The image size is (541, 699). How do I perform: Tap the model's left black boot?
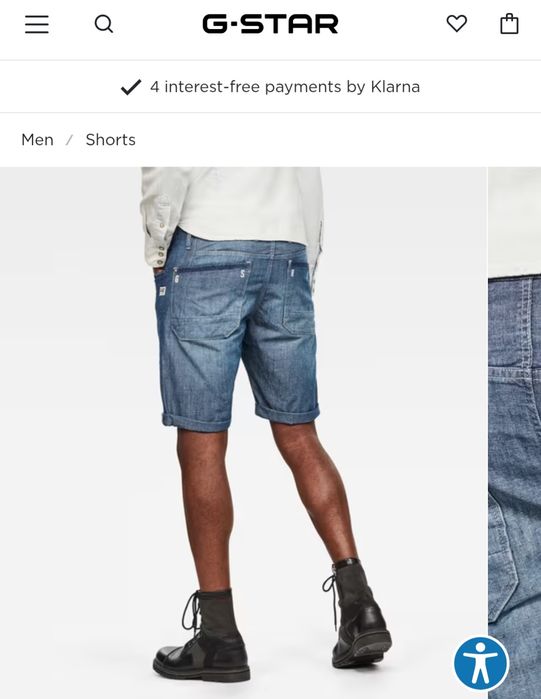pos(201,635)
